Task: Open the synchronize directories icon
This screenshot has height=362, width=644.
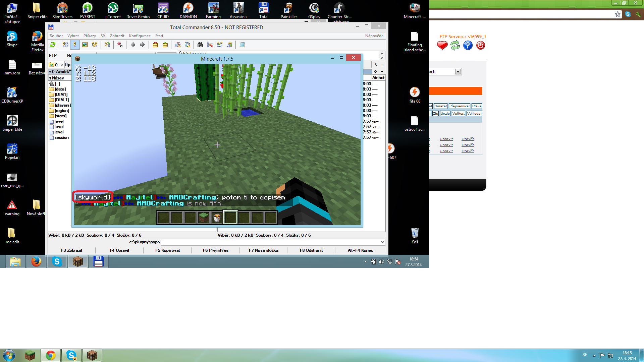Action: click(220, 45)
